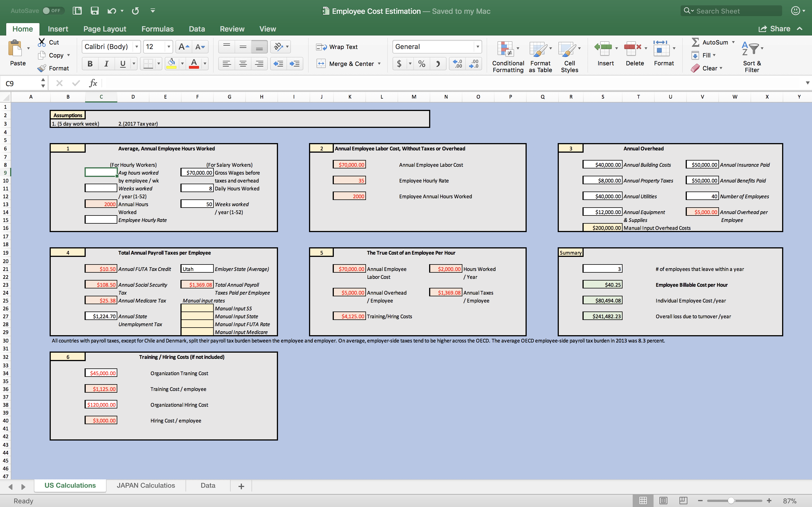Switch to JAPAN Calculatios sheet tab
Screen dimensions: 812x507
[x=145, y=485]
